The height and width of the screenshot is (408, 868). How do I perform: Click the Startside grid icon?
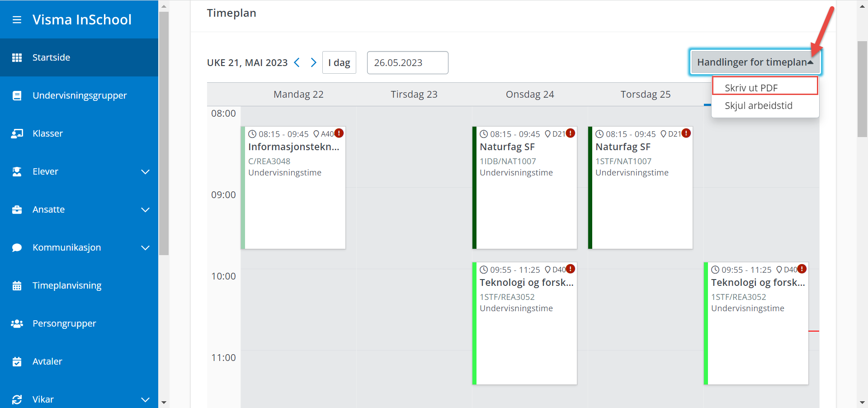[x=17, y=57]
